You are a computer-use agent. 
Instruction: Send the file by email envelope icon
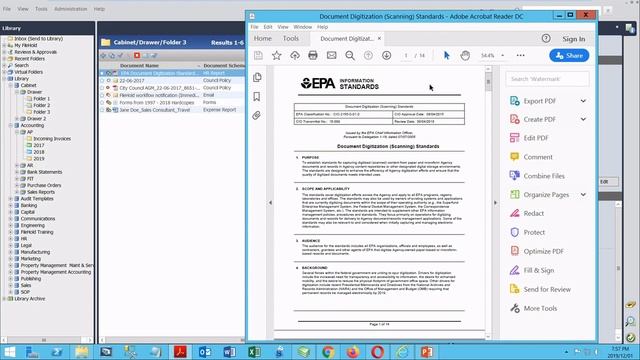pyautogui.click(x=331, y=55)
